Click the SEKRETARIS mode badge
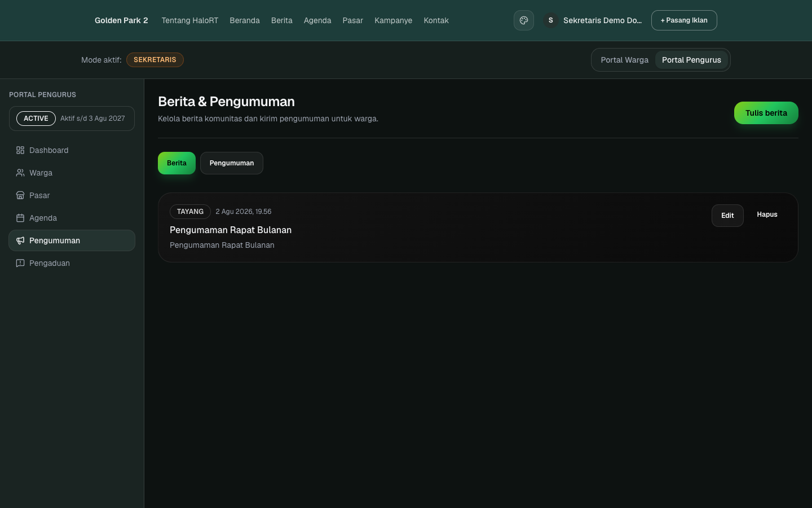Viewport: 812px width, 508px height. click(x=155, y=60)
